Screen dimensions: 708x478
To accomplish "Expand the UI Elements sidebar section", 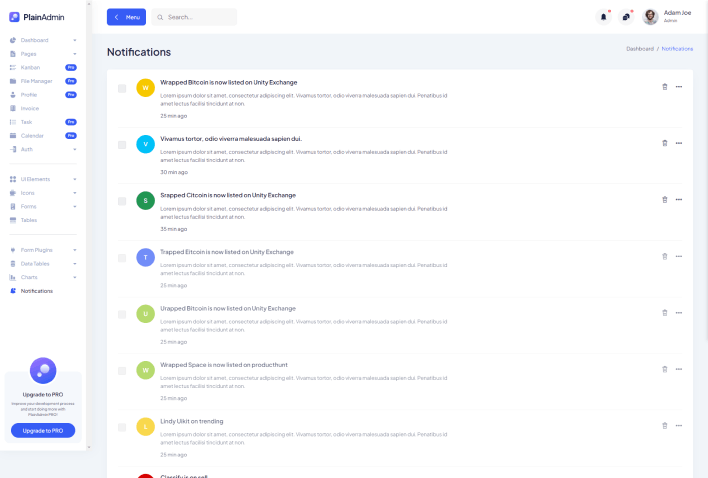I will 42,179.
